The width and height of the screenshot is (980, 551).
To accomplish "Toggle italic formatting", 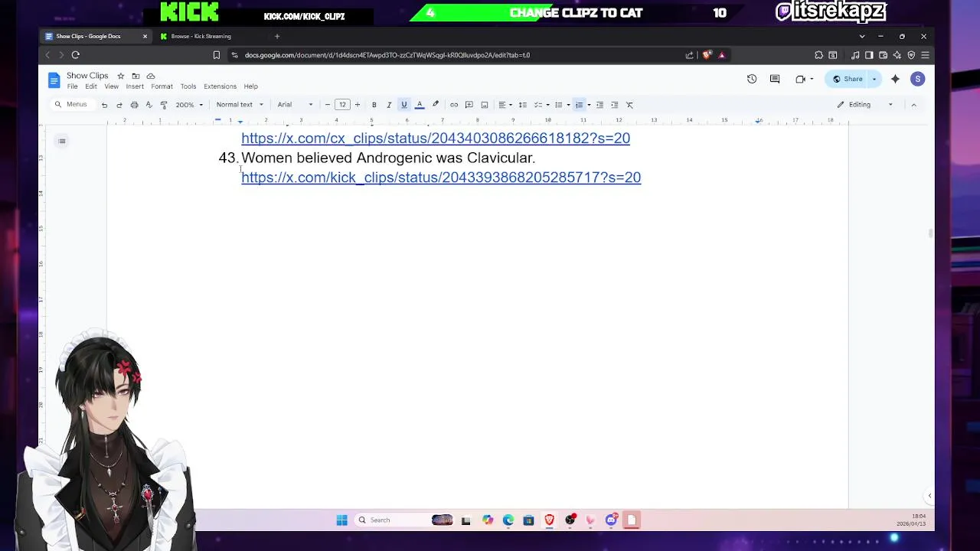I will point(389,105).
